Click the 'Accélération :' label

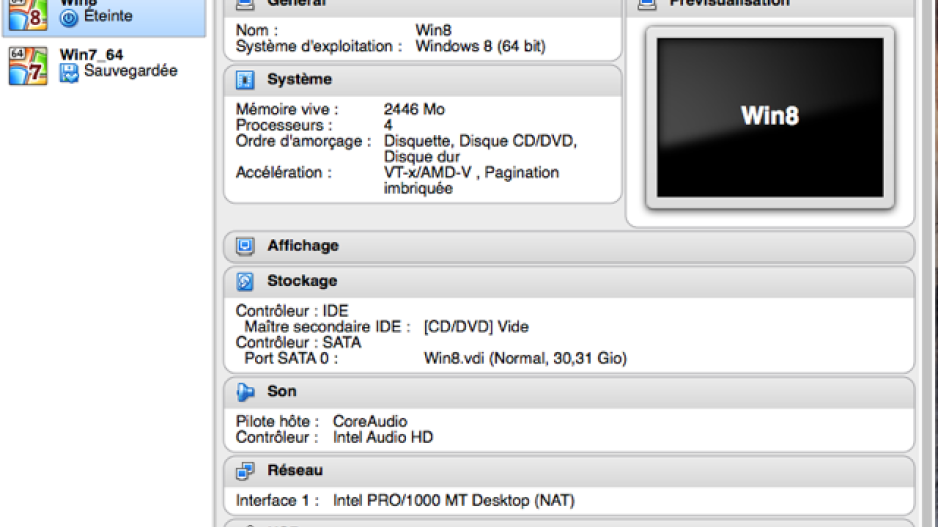(284, 173)
